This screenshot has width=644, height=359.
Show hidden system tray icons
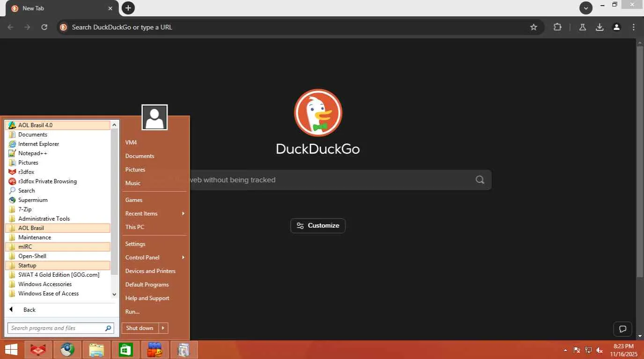click(x=565, y=350)
